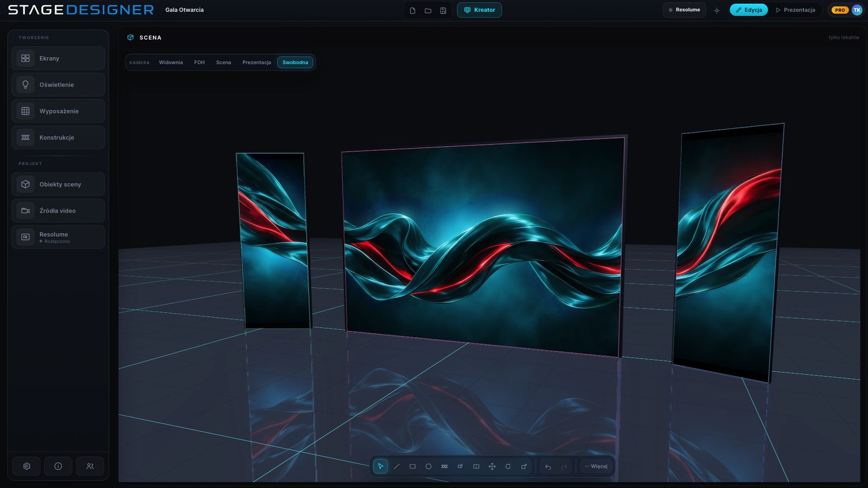The image size is (868, 488).
Task: Activate the move tool
Action: pyautogui.click(x=492, y=466)
